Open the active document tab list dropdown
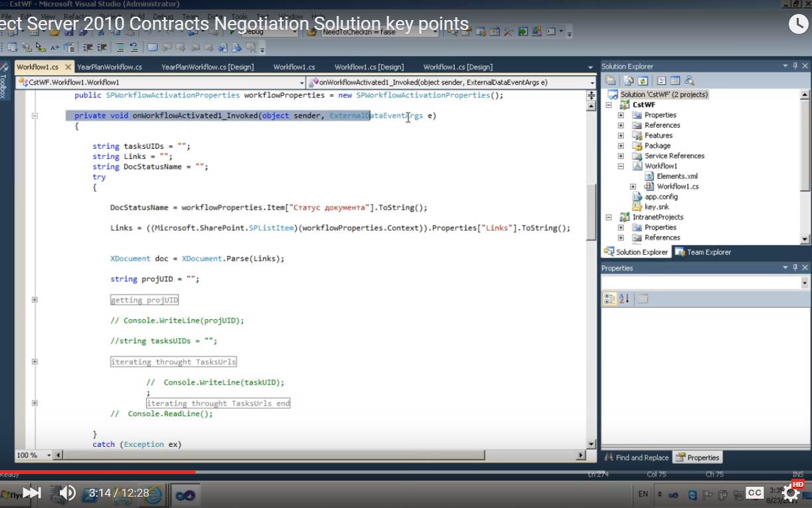 [x=591, y=67]
